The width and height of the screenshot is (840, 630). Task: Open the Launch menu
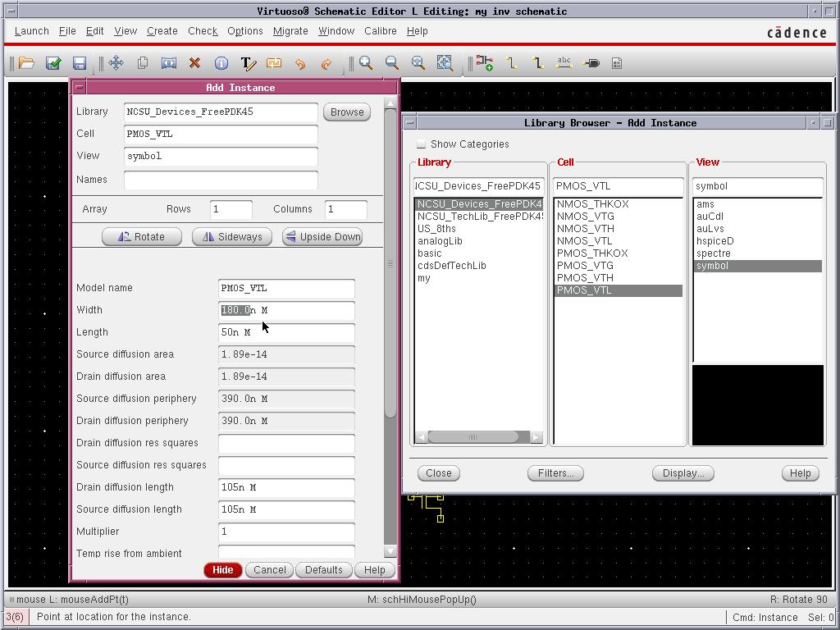(x=32, y=31)
